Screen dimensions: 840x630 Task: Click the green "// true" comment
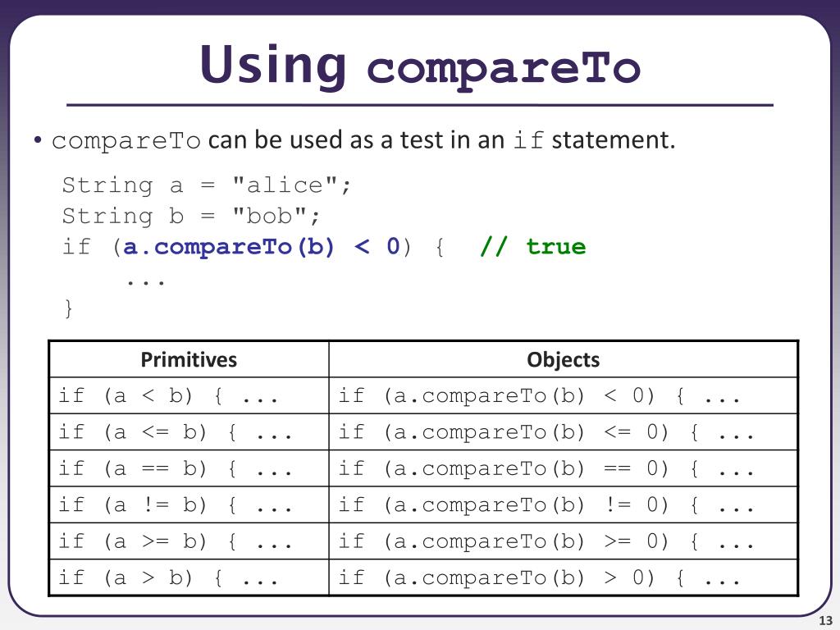533,246
